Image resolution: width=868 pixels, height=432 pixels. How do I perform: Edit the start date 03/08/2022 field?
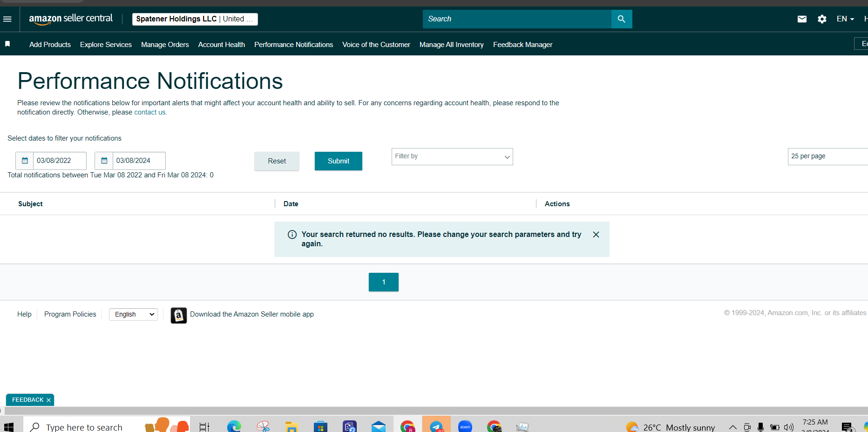tap(60, 161)
